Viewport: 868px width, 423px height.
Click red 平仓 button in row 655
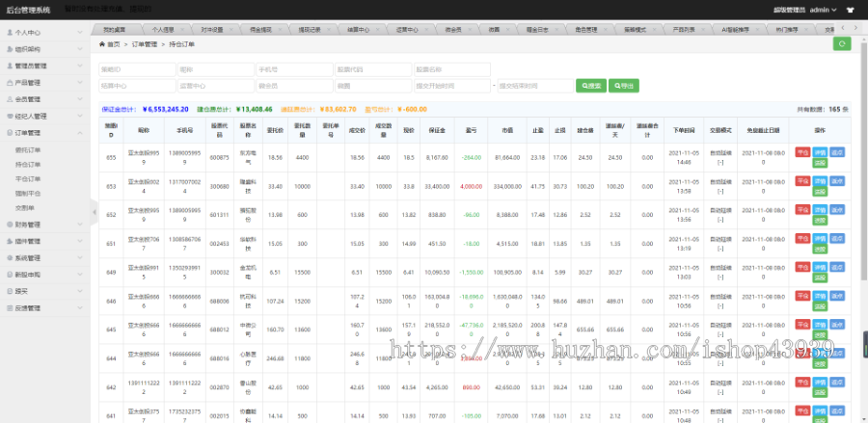pos(802,152)
